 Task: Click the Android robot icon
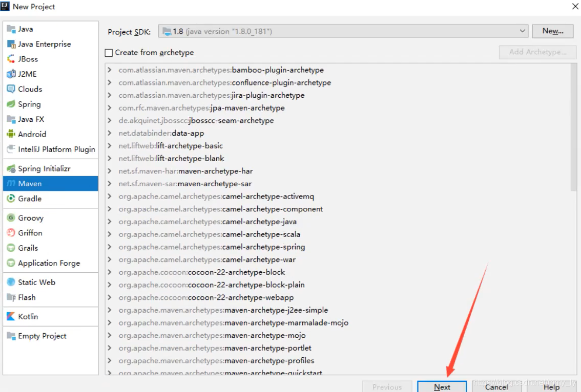click(11, 134)
